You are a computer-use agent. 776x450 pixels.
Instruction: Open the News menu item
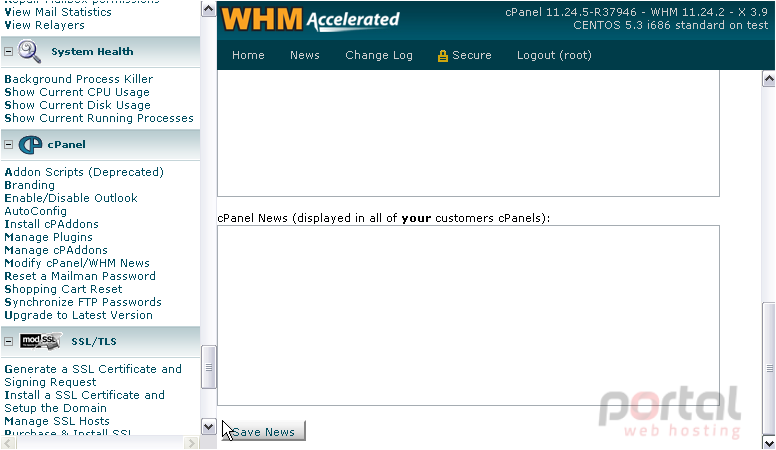coord(305,55)
